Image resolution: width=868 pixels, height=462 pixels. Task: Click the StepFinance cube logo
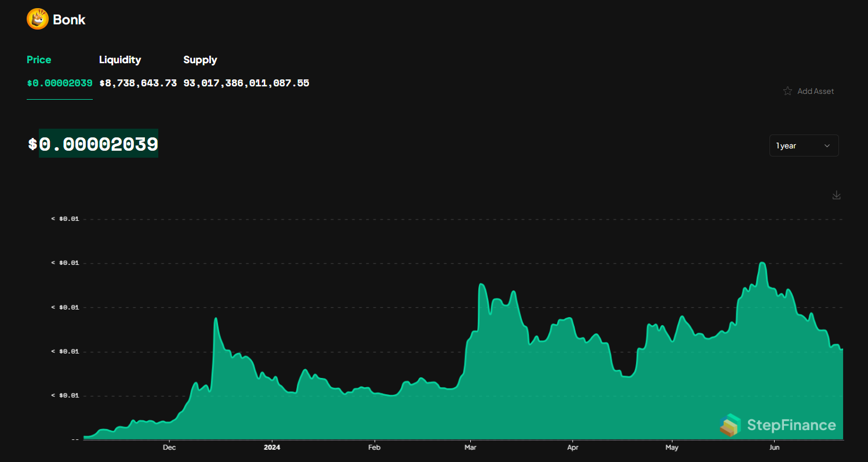(x=731, y=425)
